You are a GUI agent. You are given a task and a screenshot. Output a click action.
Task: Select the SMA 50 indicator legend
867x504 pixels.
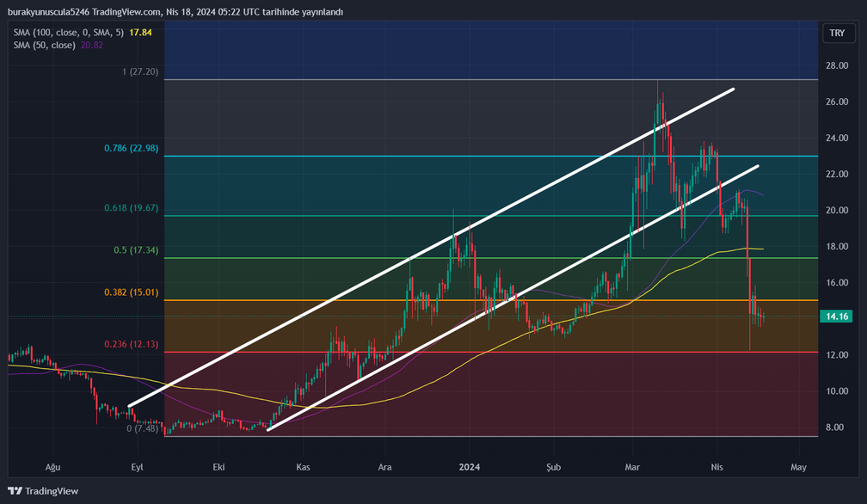pos(58,45)
